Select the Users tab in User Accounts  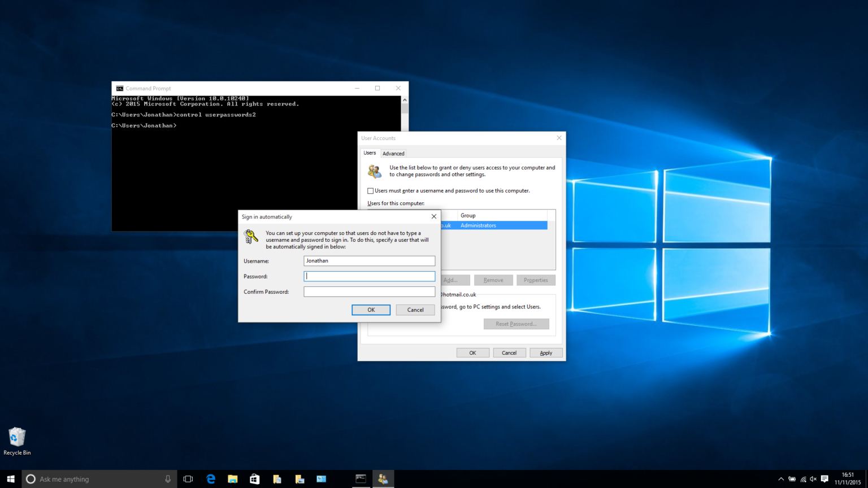click(x=370, y=152)
